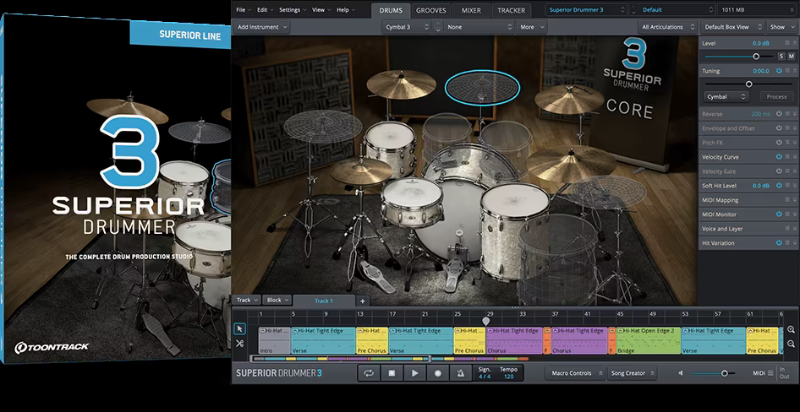
Task: Click the Level slider handle
Action: [x=756, y=56]
